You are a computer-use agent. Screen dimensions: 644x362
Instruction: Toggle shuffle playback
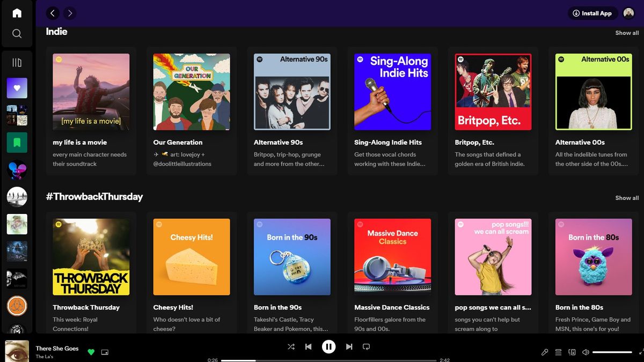click(291, 346)
